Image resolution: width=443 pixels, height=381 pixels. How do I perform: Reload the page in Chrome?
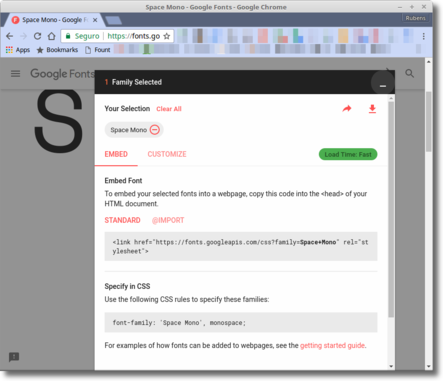point(37,36)
